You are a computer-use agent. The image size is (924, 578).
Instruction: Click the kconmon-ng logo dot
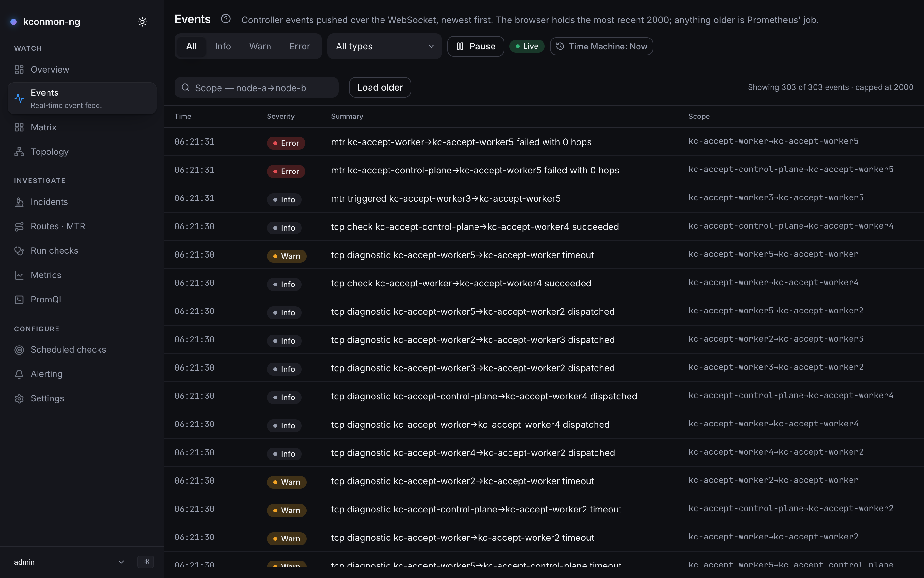tap(13, 22)
